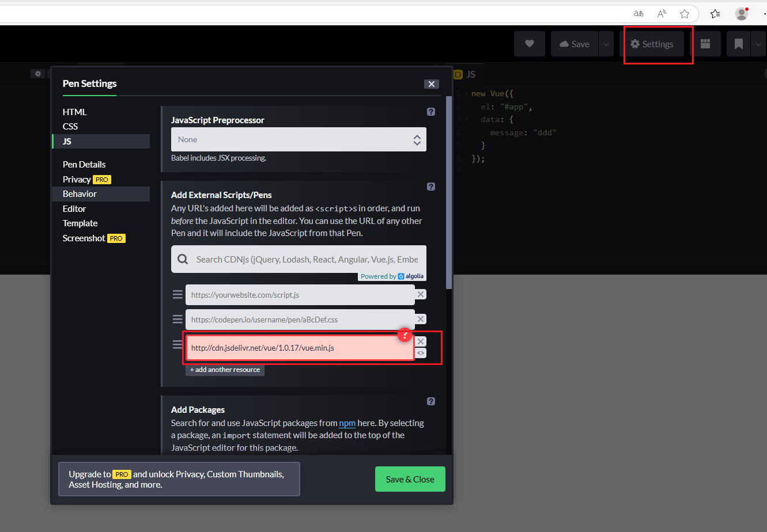
Task: Click drag handle of vue.min.js resource row
Action: pyautogui.click(x=178, y=344)
